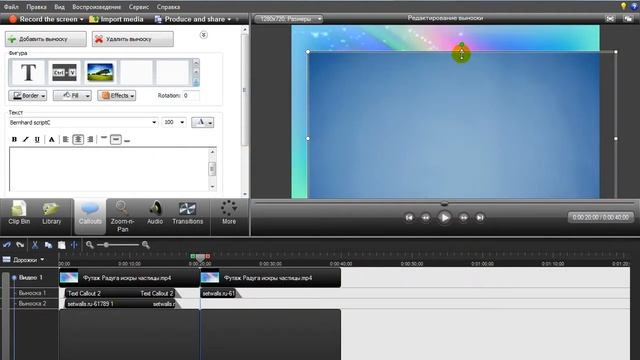Open the Файл menu
This screenshot has height=360, width=640.
tap(11, 7)
